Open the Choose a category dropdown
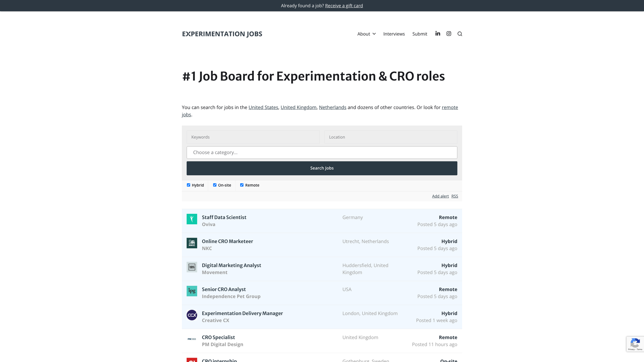 322,152
